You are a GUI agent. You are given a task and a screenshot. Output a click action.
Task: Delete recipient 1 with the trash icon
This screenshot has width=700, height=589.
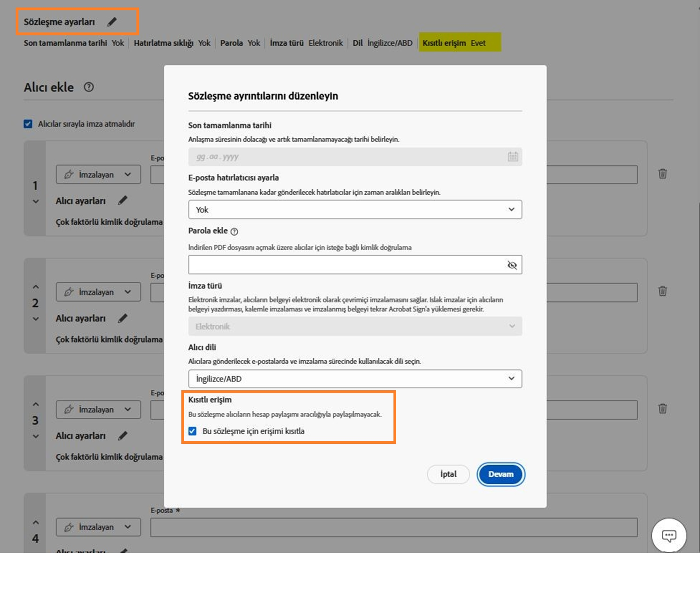point(662,174)
